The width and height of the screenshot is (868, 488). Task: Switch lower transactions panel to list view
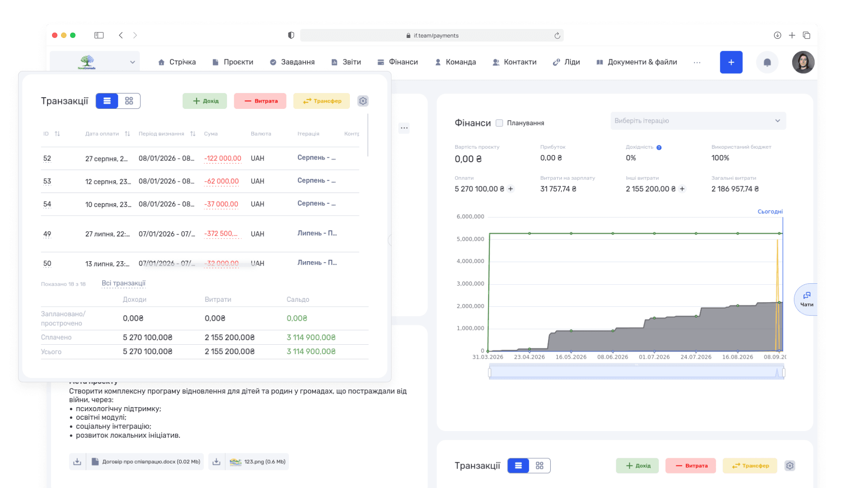pos(518,465)
